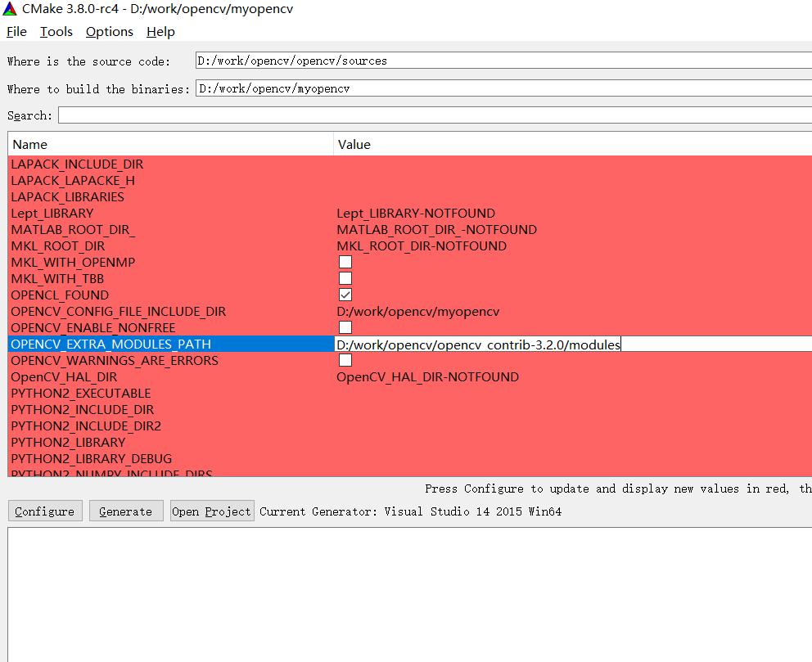812x662 pixels.
Task: Click the Lept_LIBRARY-NOTFOUND value
Action: (416, 214)
